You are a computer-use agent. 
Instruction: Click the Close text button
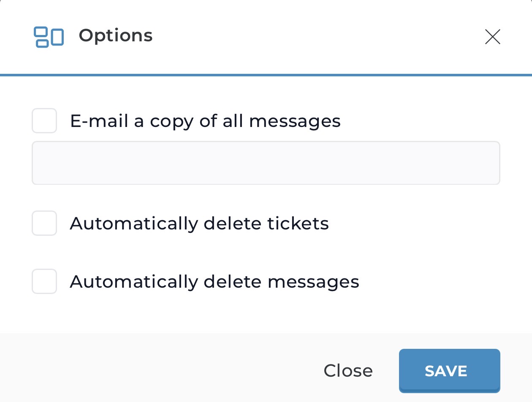(x=348, y=371)
